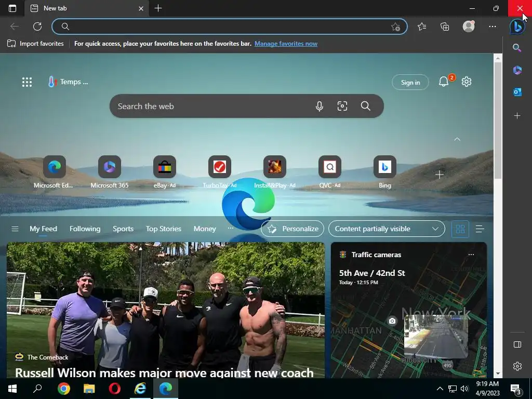This screenshot has height=399, width=532.
Task: Select Top Stories tab
Action: point(164,229)
